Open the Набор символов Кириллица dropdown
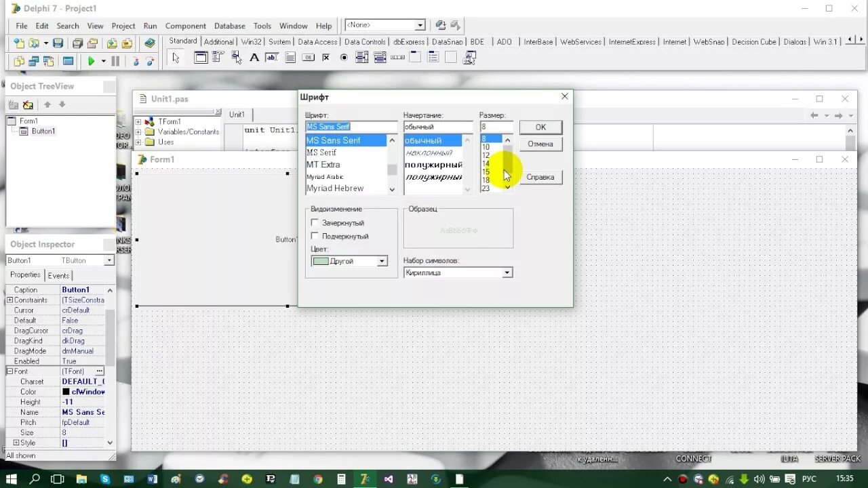This screenshot has height=488, width=868. click(507, 272)
